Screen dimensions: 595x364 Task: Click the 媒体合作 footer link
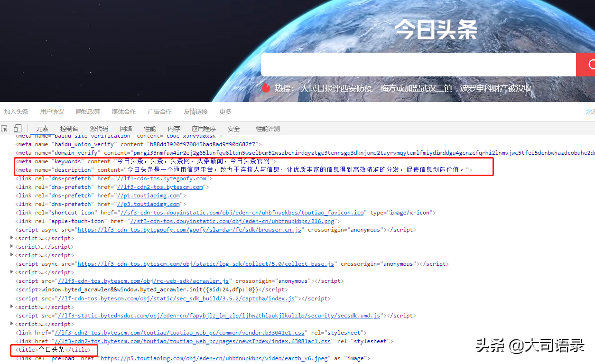(124, 112)
